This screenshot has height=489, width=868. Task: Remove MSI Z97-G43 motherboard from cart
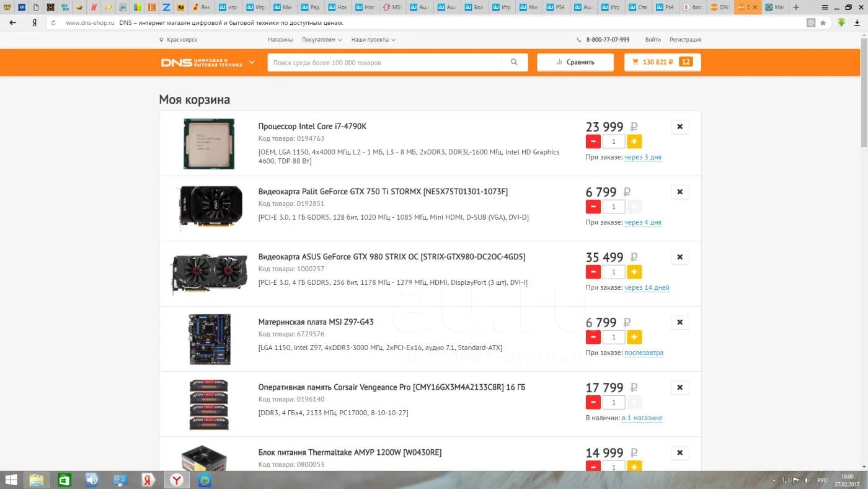click(x=680, y=322)
